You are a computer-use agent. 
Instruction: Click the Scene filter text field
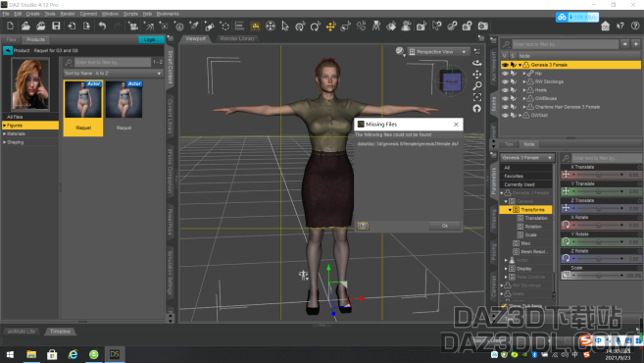pyautogui.click(x=566, y=44)
